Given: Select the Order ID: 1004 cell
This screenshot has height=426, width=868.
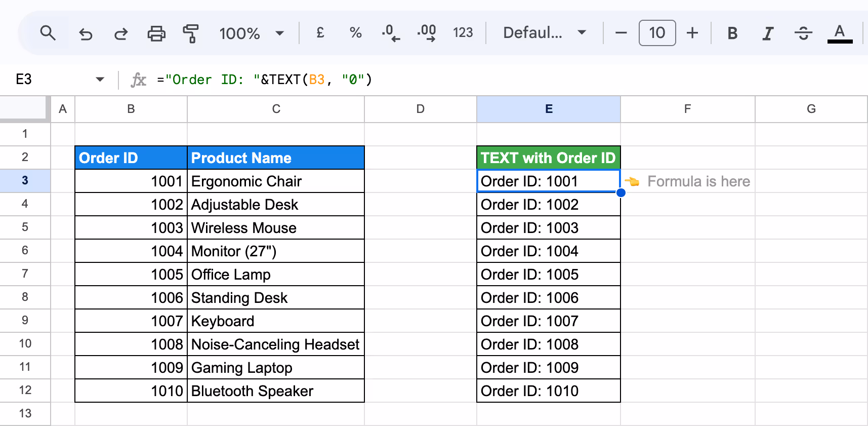Looking at the screenshot, I should (x=549, y=251).
